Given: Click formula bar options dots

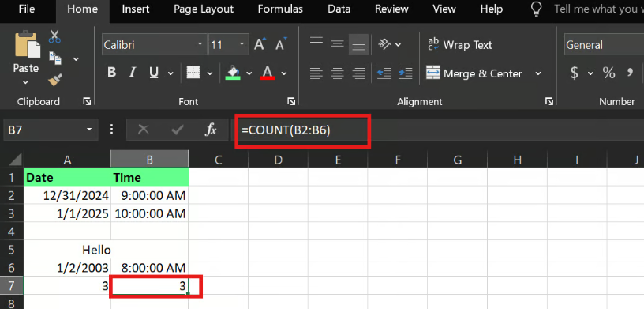Looking at the screenshot, I should pos(111,130).
